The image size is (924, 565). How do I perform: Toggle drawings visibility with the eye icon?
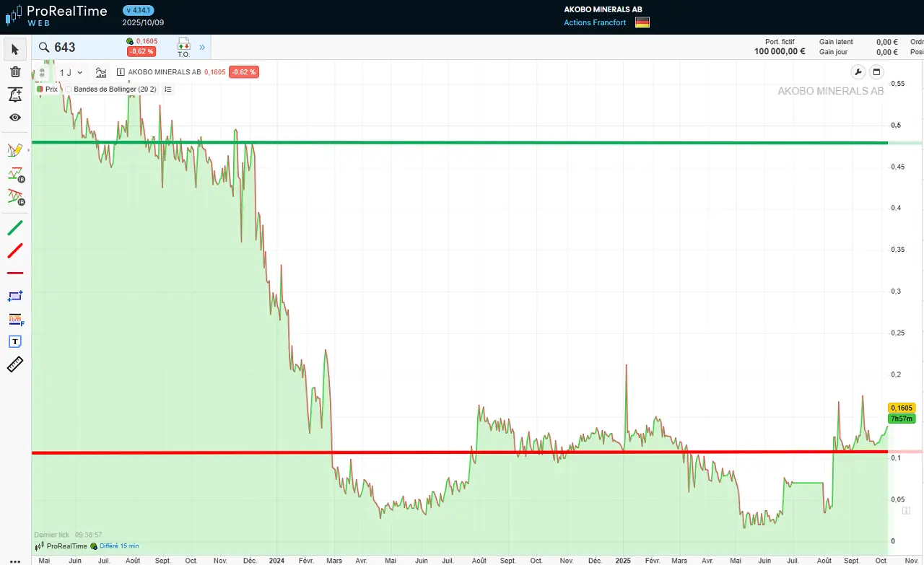pyautogui.click(x=15, y=117)
